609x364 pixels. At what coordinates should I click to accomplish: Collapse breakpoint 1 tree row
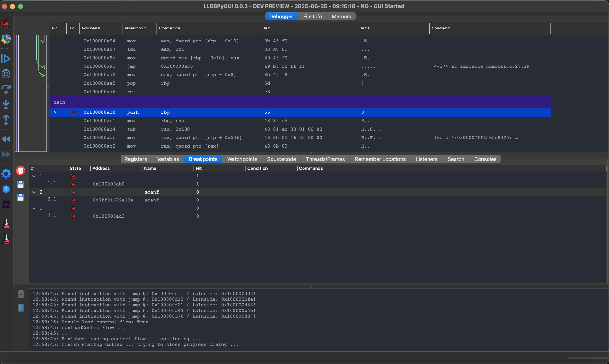tap(34, 176)
